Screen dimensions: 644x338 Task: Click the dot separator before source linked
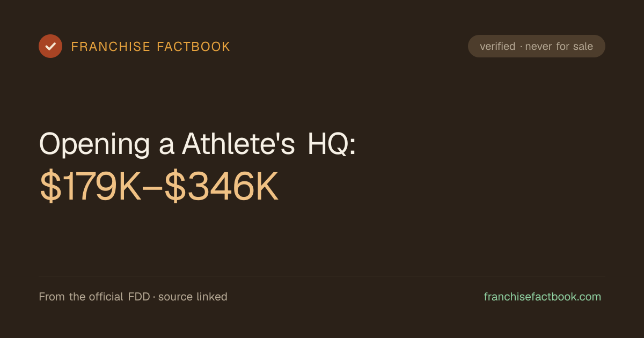point(154,297)
